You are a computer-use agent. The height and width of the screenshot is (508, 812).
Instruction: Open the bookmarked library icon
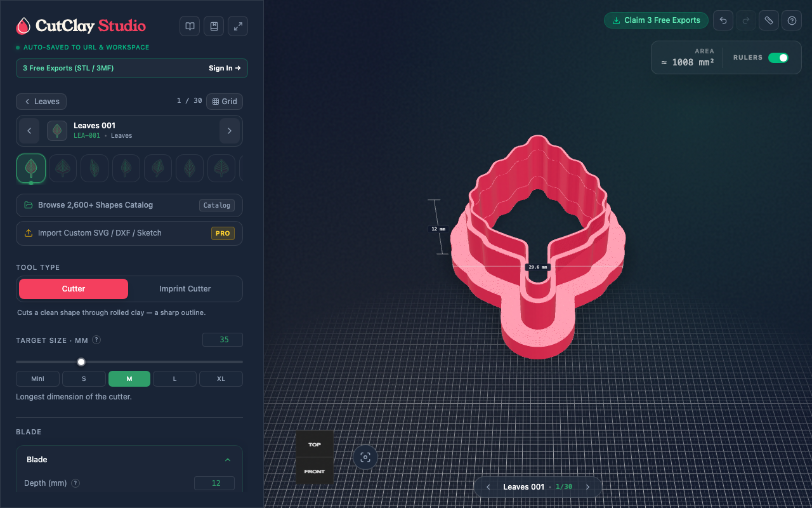point(214,26)
